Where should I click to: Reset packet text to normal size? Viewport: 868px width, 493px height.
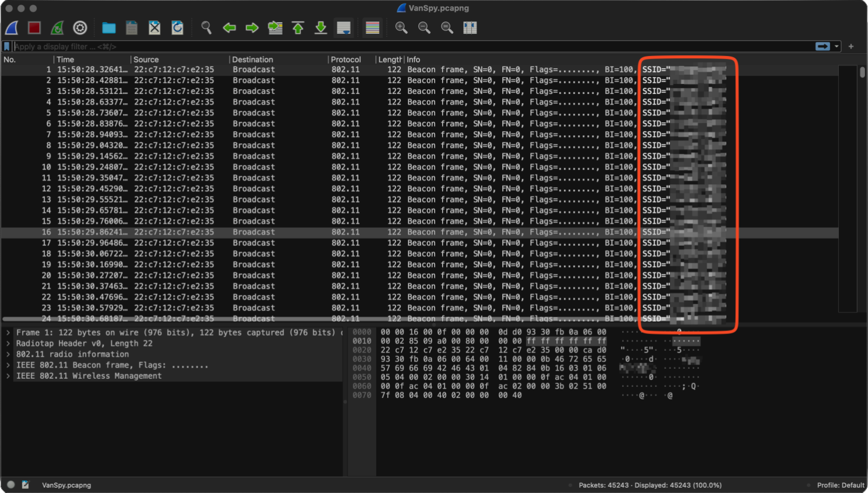(447, 27)
